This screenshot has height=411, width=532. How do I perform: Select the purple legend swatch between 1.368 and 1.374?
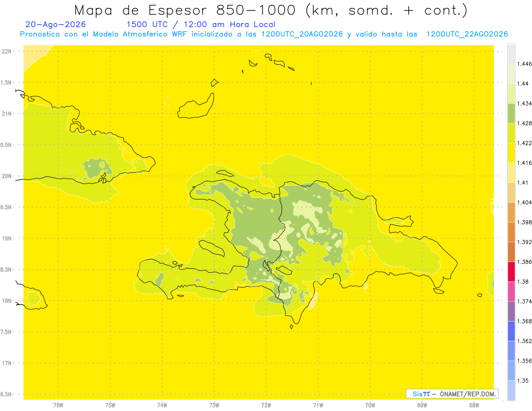[511, 311]
